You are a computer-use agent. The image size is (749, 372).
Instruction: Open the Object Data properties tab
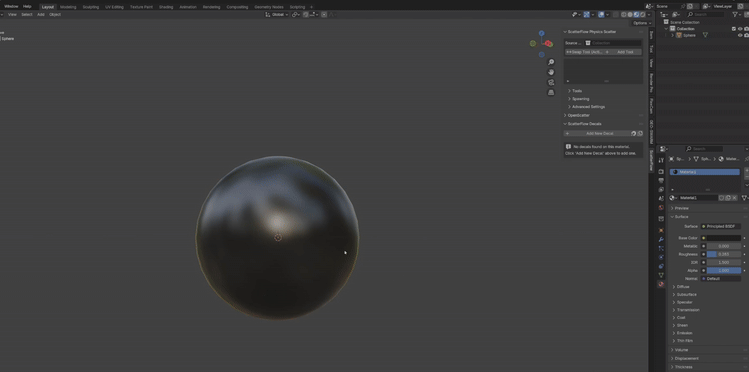661,275
